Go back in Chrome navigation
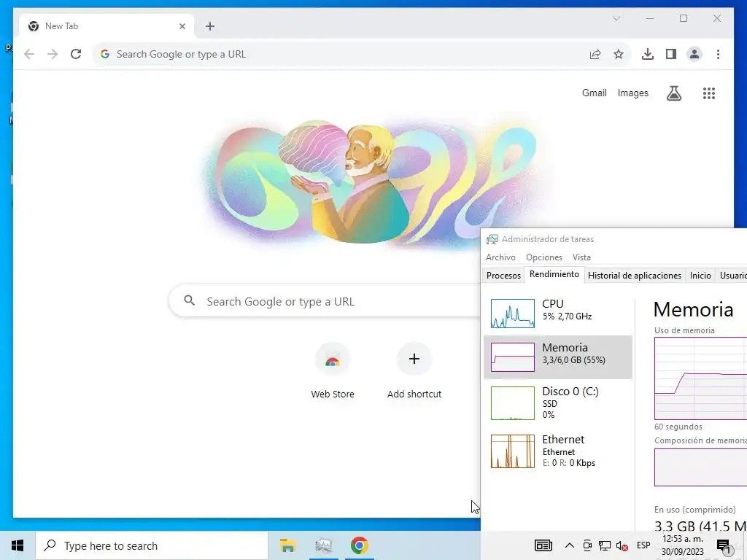Screen dimensions: 747x560 click(29, 54)
